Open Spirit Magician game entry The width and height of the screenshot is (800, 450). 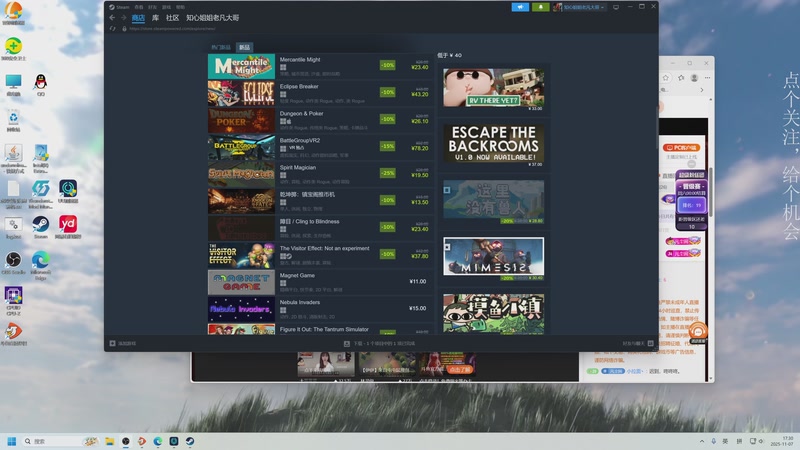click(320, 174)
